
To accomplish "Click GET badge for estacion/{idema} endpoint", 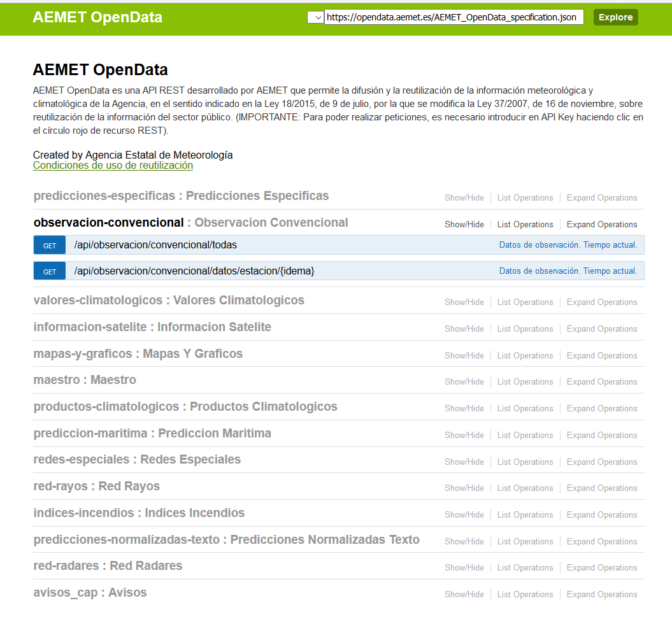I will [50, 271].
